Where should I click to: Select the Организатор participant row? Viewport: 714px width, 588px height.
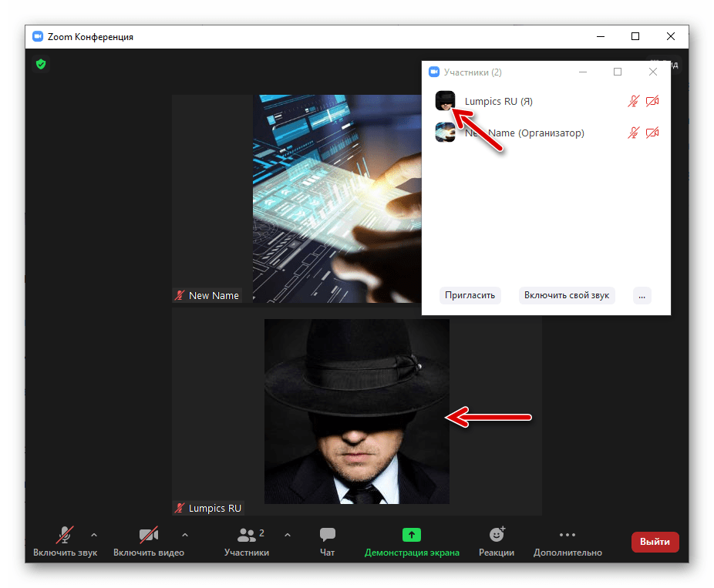point(547,133)
